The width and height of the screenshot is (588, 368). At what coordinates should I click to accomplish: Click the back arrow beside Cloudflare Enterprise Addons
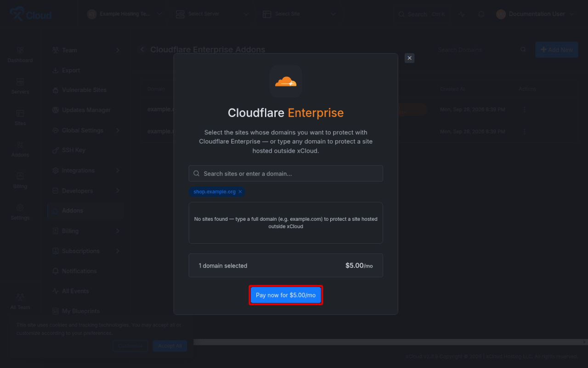click(141, 50)
